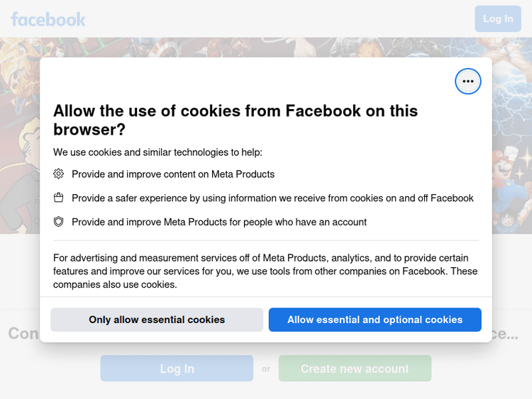
Task: Accept essential and optional cookies
Action: 375,320
